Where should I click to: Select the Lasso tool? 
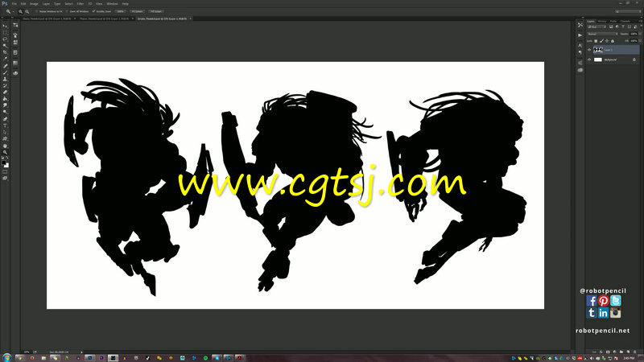[x=5, y=39]
